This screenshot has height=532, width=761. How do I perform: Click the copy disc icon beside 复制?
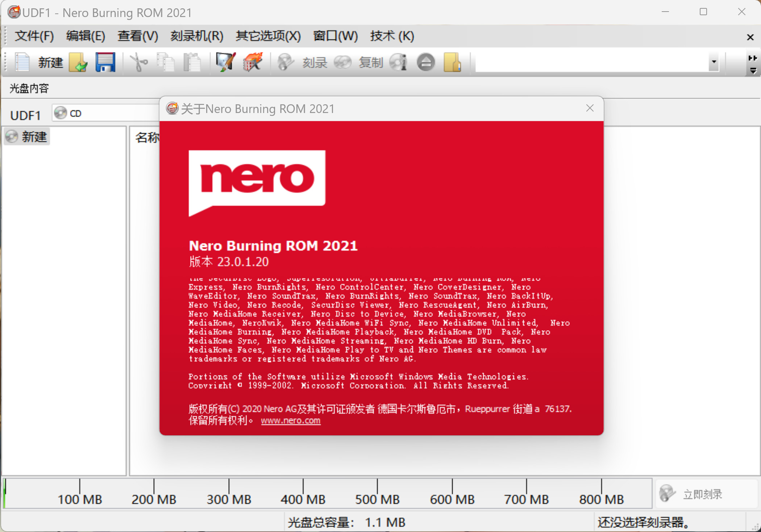342,62
